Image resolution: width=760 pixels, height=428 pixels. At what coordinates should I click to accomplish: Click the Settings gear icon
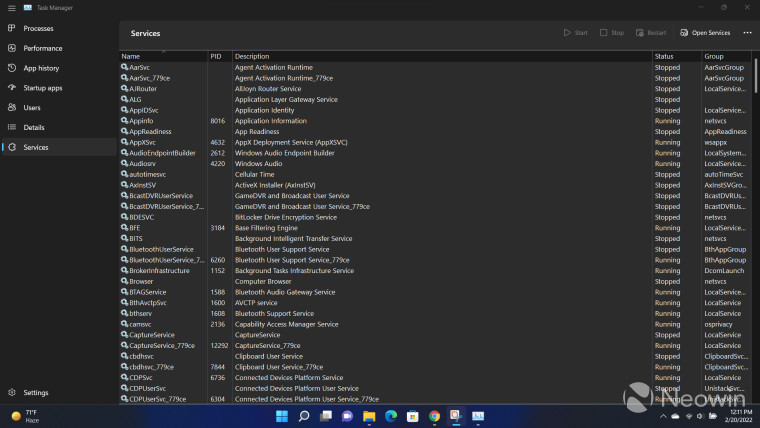coord(12,392)
